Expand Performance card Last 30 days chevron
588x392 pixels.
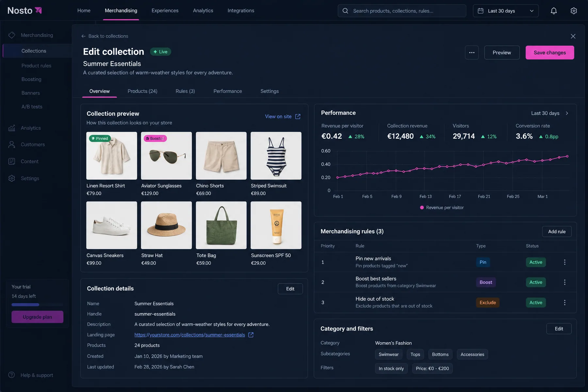pos(567,113)
